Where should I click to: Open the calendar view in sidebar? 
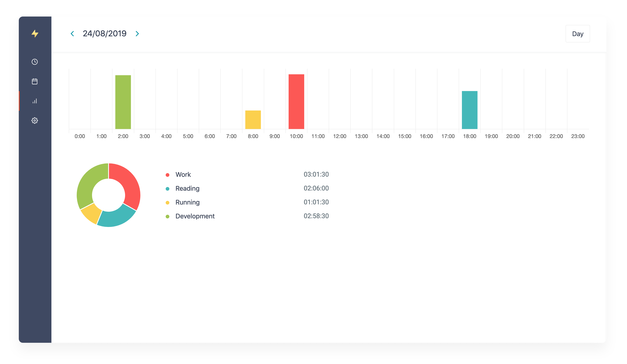pos(35,81)
